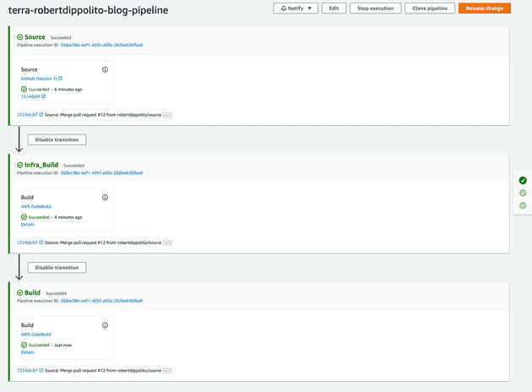Viewport: 532px width, 392px height.
Task: Jump to third stage via bottom sidebar checkmark
Action: (523, 205)
